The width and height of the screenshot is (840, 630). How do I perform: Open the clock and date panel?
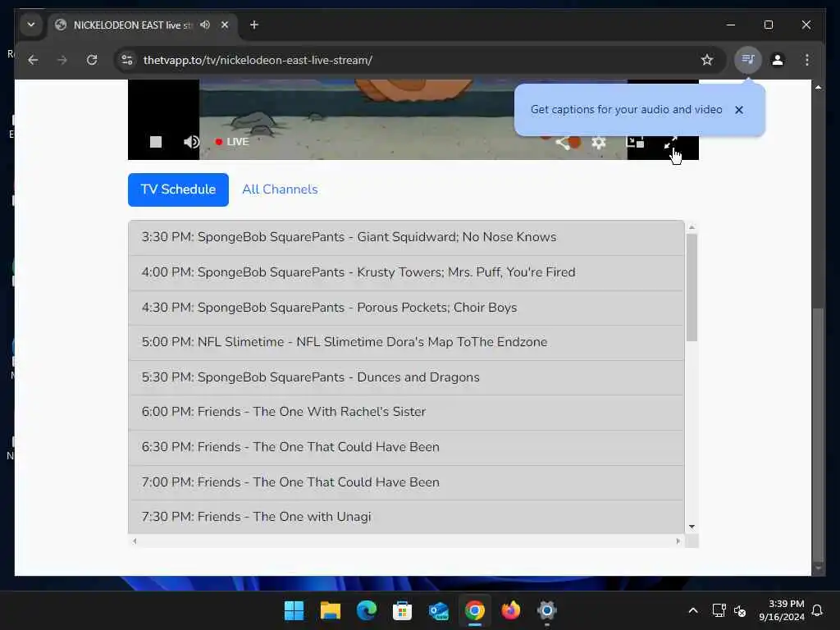pos(781,610)
